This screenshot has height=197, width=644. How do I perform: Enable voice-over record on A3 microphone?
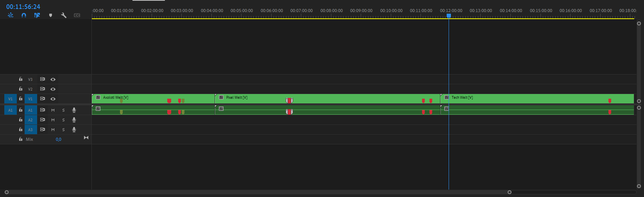tap(74, 130)
